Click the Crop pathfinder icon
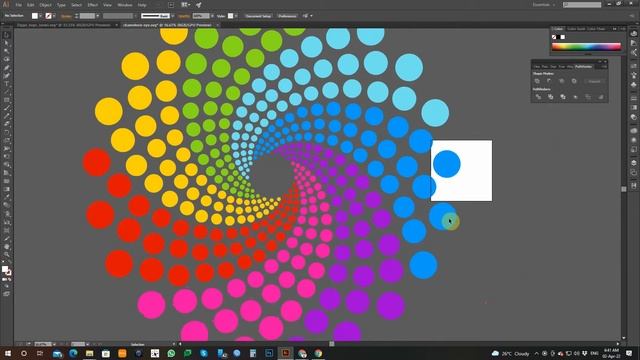This screenshot has width=640, height=360. [x=576, y=97]
